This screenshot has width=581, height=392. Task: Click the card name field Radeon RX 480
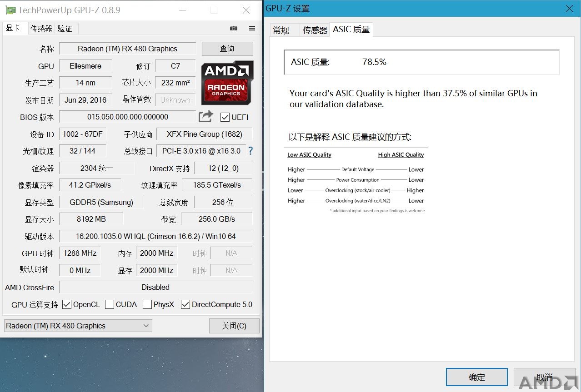click(128, 49)
